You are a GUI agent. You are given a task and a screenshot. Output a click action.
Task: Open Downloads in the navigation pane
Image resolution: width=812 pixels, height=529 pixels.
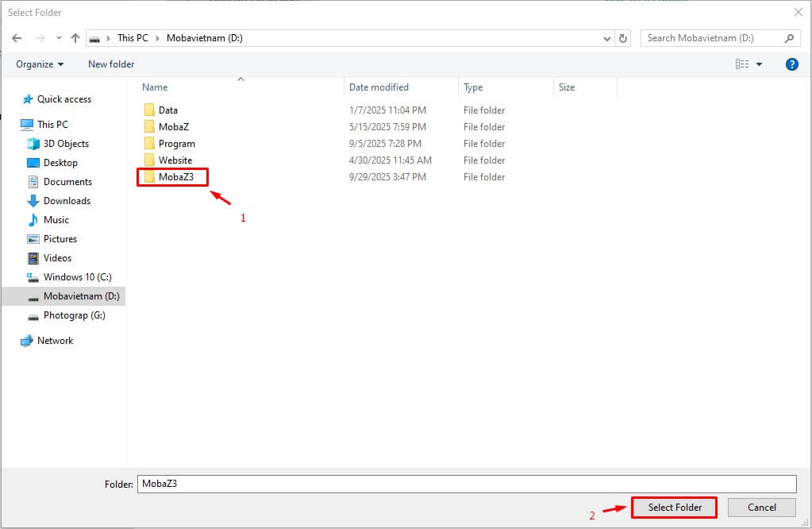pyautogui.click(x=67, y=201)
